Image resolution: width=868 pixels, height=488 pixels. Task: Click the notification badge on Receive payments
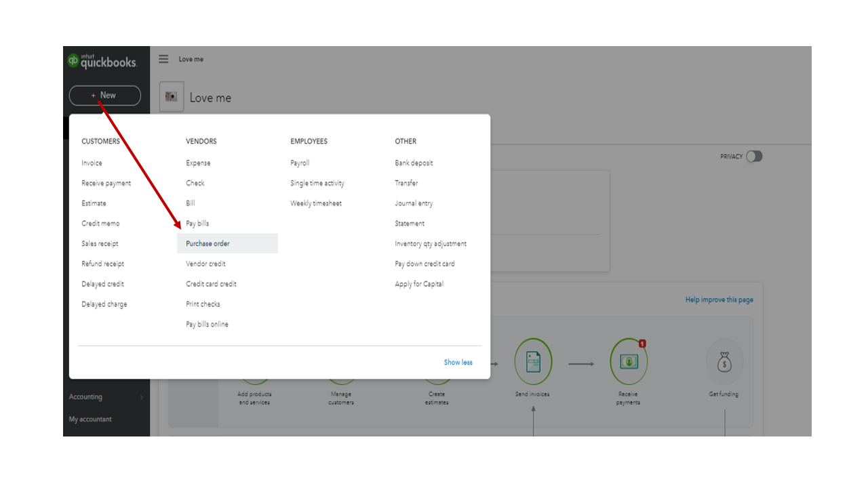[643, 344]
